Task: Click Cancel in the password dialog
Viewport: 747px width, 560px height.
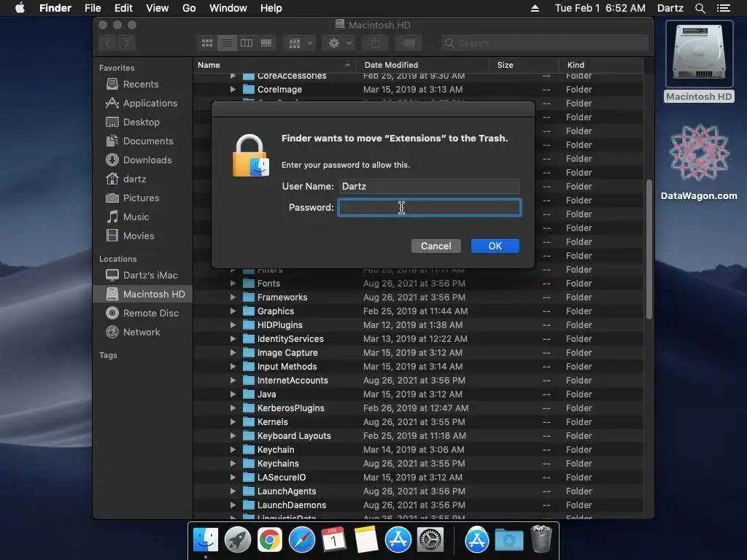Action: [436, 246]
